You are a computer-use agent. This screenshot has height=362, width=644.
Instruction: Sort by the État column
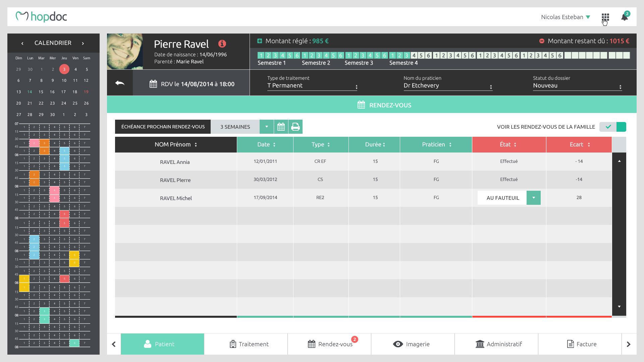click(x=508, y=144)
